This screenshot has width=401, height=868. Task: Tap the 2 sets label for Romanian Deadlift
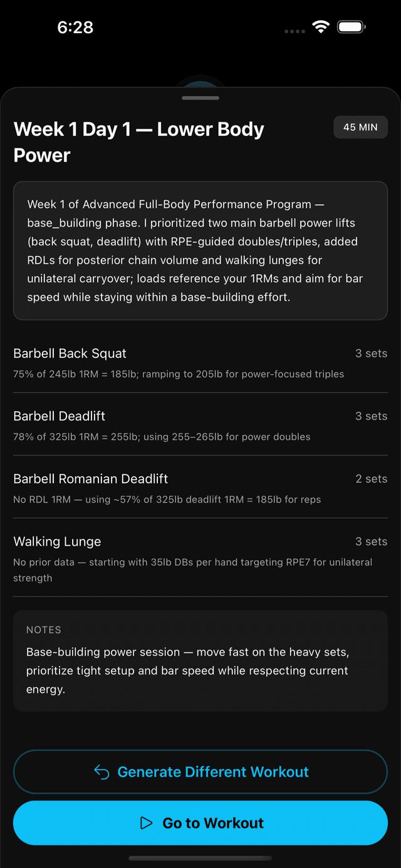(x=371, y=479)
